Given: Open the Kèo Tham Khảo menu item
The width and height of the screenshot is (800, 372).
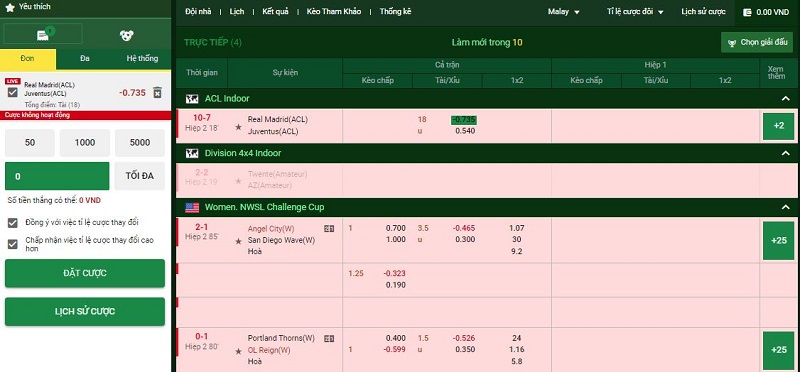Looking at the screenshot, I should coord(334,12).
